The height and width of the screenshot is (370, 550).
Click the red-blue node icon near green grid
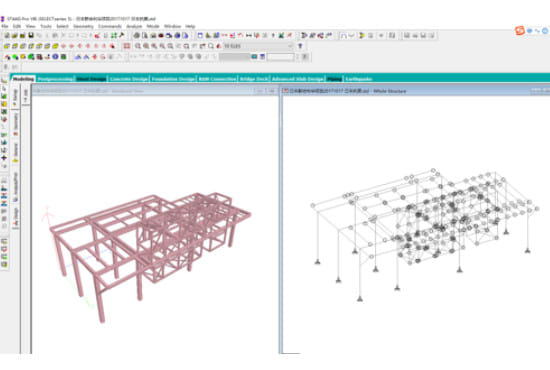98,35
